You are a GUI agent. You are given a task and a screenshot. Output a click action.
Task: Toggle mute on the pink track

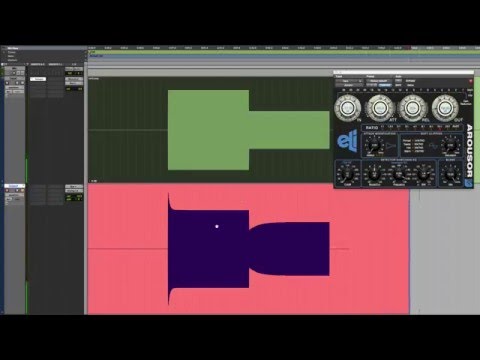coord(22,191)
